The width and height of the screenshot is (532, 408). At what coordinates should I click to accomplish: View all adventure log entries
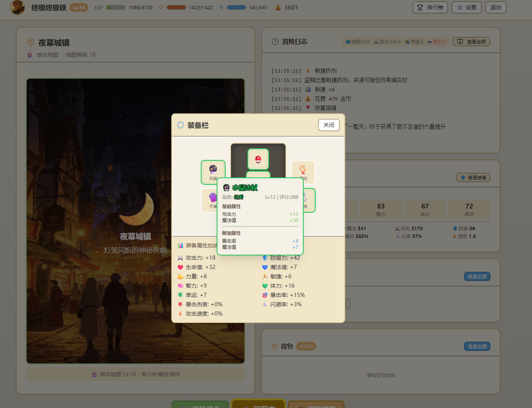point(471,42)
